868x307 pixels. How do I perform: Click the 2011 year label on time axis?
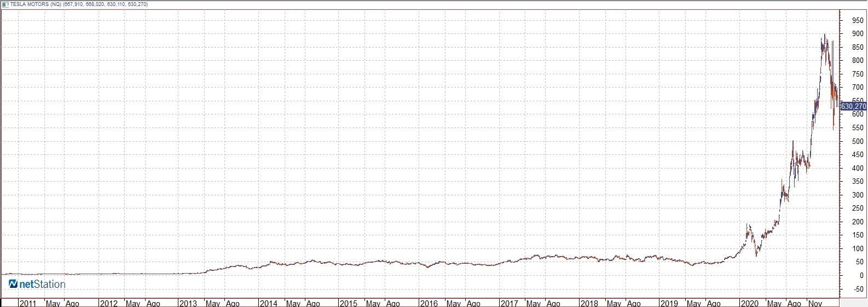(28, 303)
